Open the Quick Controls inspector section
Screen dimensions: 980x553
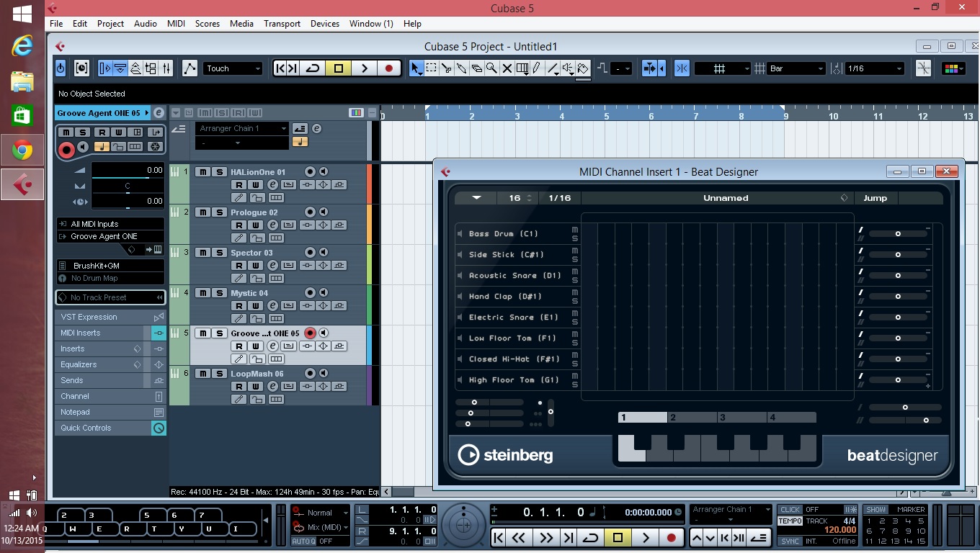(x=111, y=428)
